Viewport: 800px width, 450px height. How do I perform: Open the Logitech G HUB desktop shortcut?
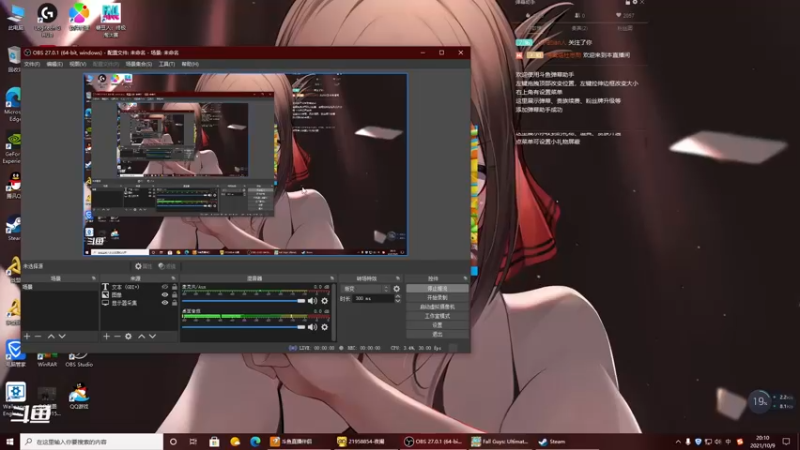(47, 19)
